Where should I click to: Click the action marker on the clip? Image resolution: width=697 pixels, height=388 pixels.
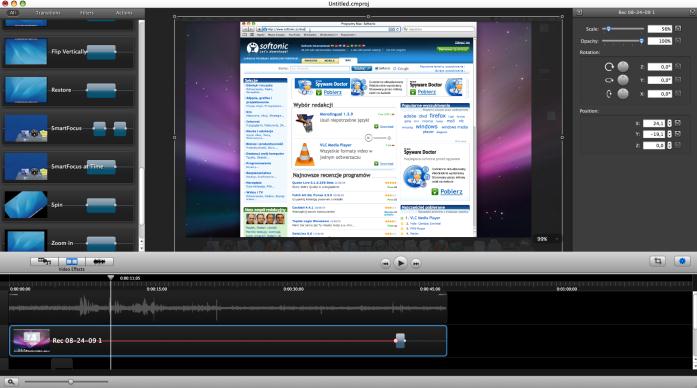[x=400, y=340]
